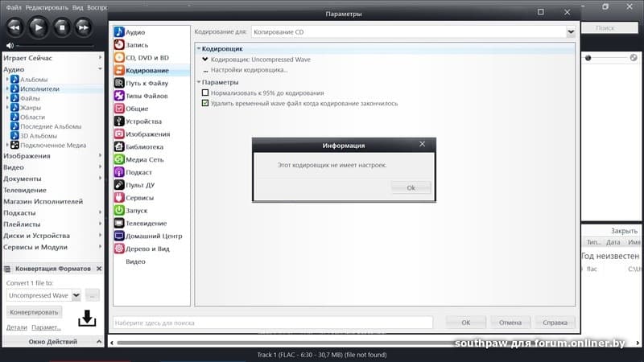Click the Справка button
Viewport: 644px width, 362px height.
coord(555,323)
